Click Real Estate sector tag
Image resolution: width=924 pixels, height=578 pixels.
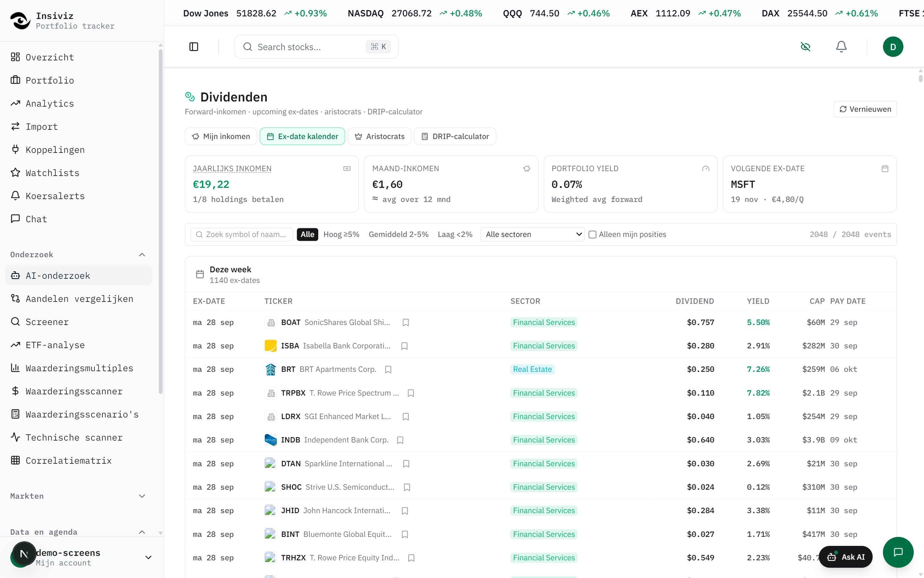(x=532, y=369)
